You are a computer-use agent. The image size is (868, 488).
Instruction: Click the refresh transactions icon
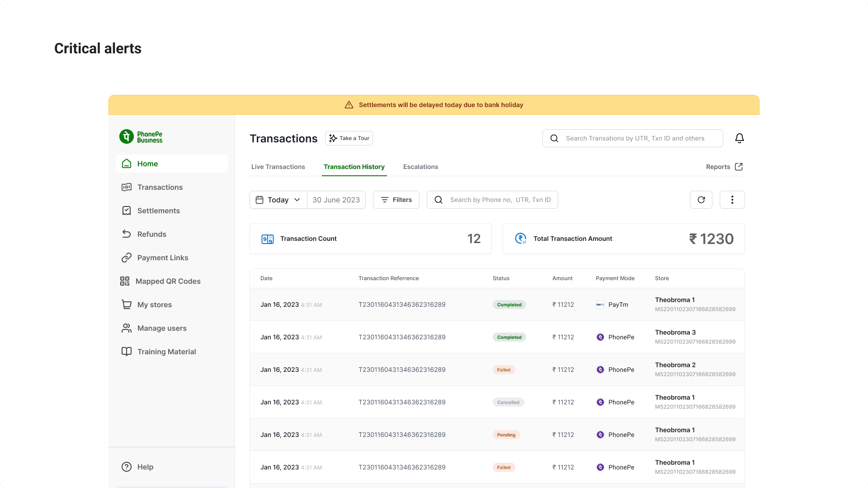[701, 200]
